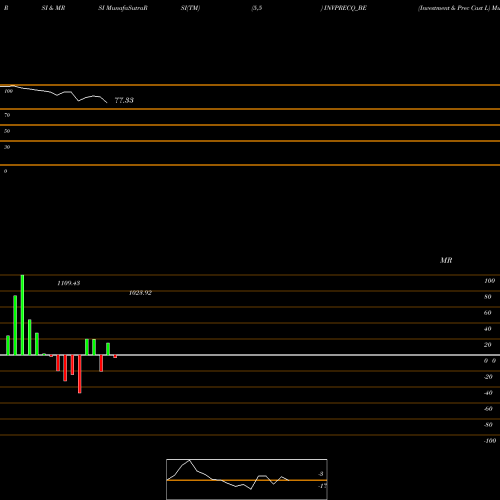Click the '-20' MR axis label
This screenshot has width=500, height=500.
pos(488,377)
